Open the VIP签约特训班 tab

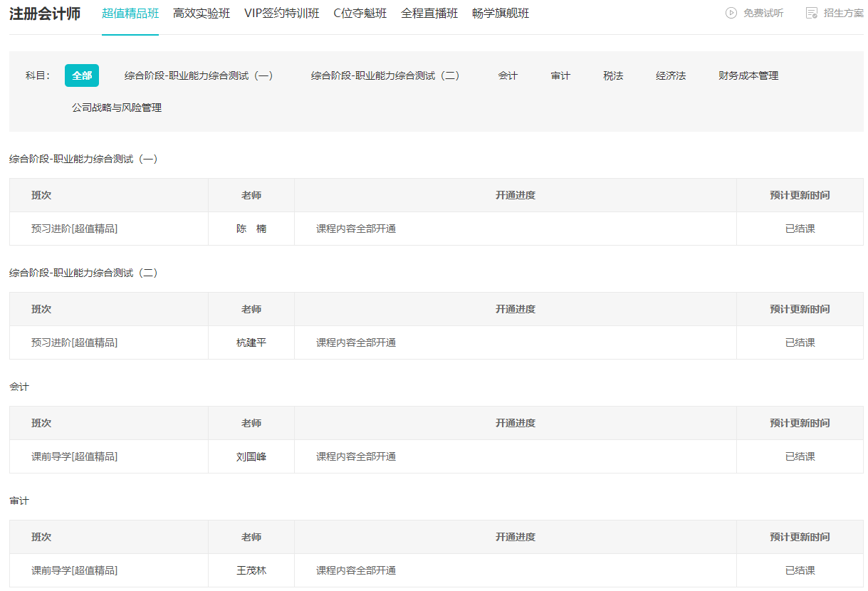coord(282,13)
